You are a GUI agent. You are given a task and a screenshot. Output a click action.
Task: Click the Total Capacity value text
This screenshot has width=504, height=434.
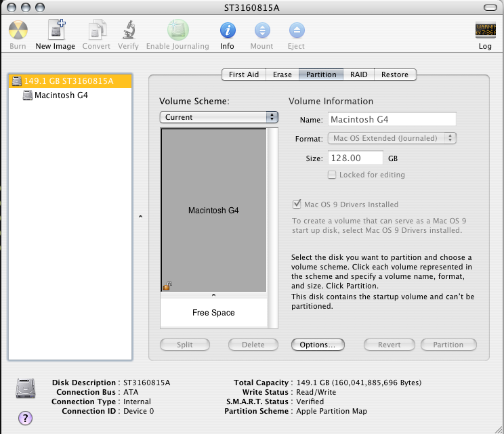coord(359,383)
